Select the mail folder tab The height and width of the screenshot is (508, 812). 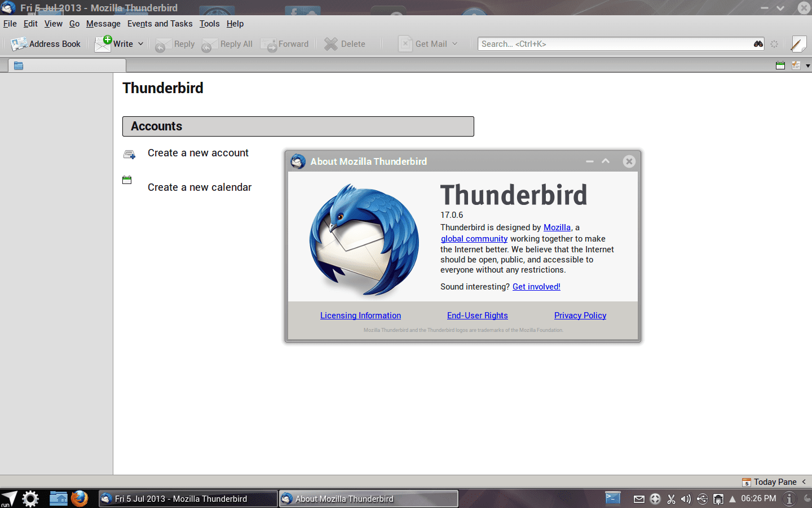tap(67, 65)
